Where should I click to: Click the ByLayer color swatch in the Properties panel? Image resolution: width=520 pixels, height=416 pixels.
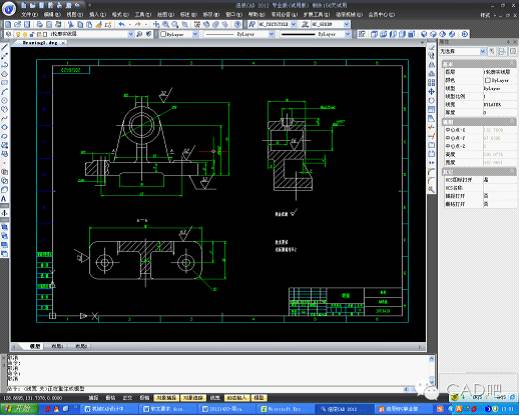pos(488,80)
